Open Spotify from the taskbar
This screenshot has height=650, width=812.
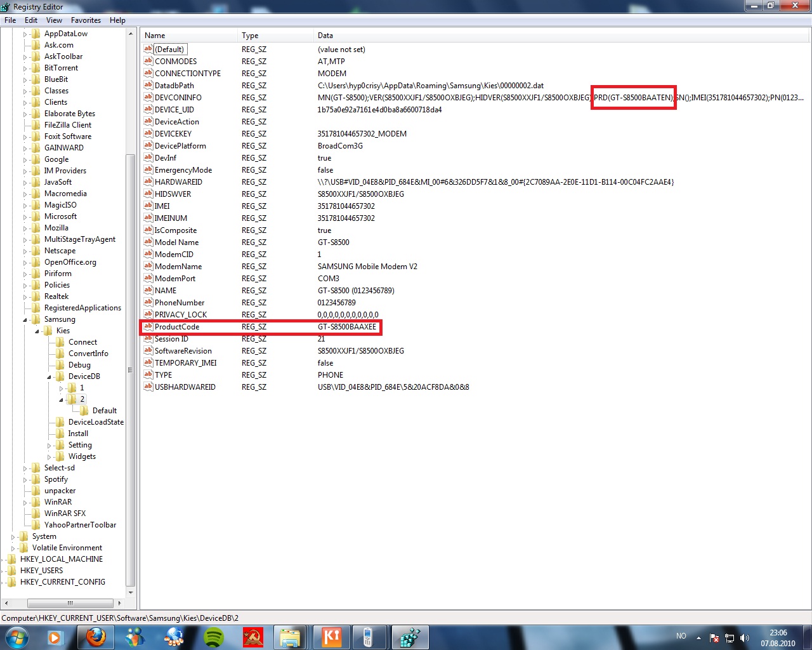point(214,637)
